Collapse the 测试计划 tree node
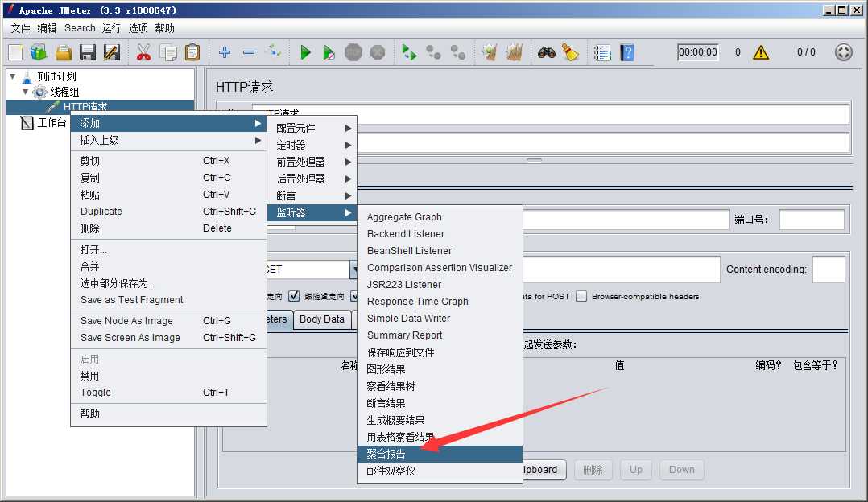This screenshot has width=868, height=502. click(x=13, y=76)
